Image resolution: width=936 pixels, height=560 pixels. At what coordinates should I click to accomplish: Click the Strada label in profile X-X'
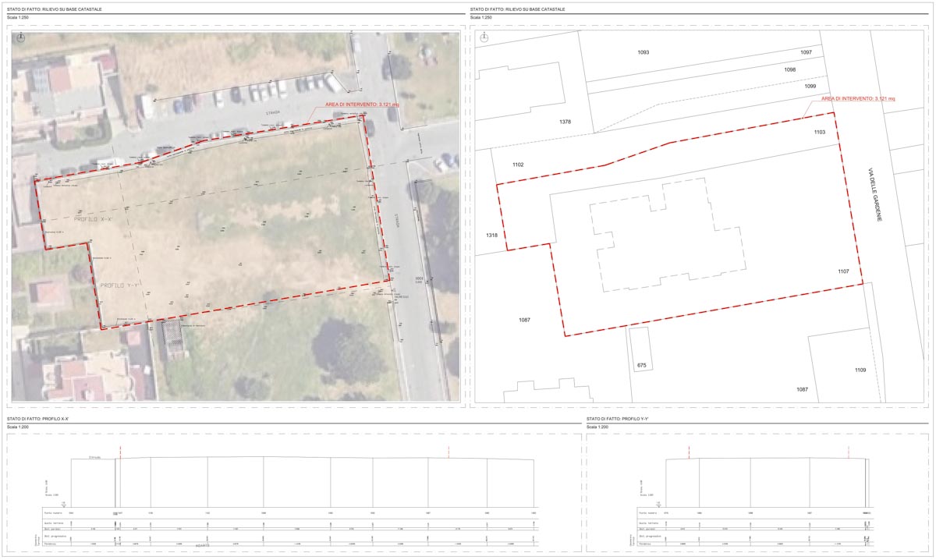click(94, 457)
